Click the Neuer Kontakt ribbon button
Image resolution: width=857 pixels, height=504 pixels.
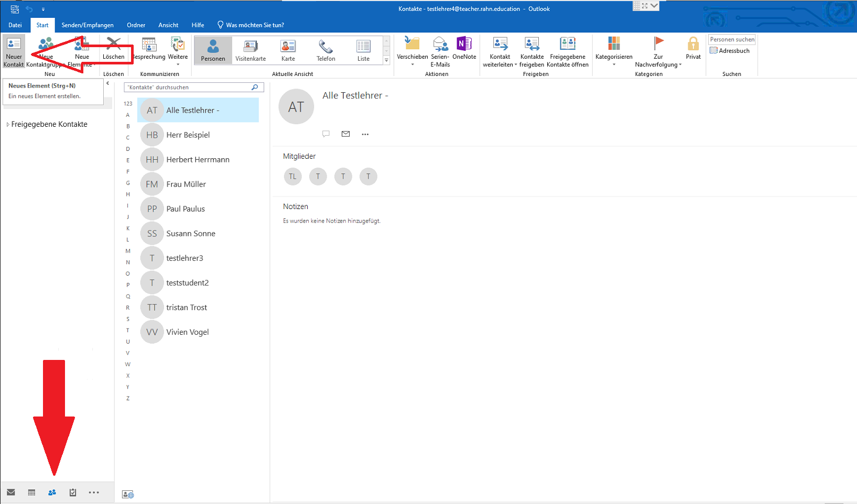(x=14, y=52)
